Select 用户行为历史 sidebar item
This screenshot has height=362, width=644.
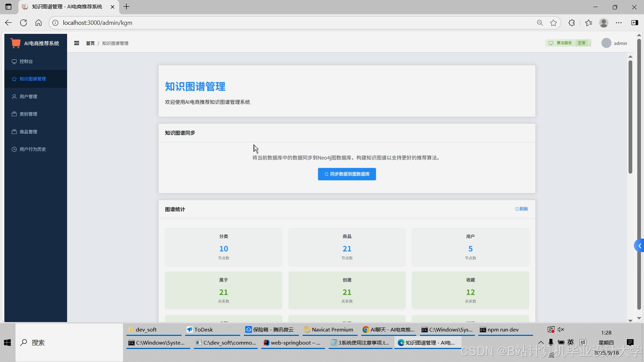33,149
